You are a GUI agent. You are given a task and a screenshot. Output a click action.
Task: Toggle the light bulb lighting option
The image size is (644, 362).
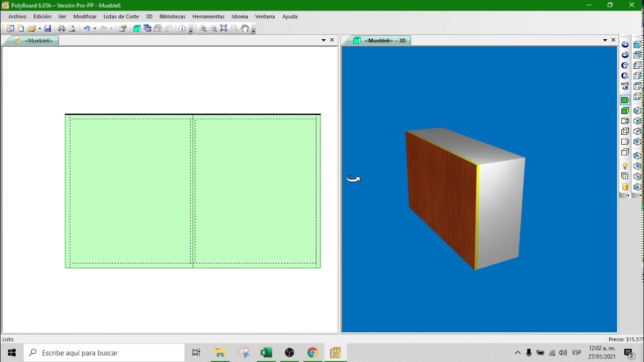pos(625,166)
